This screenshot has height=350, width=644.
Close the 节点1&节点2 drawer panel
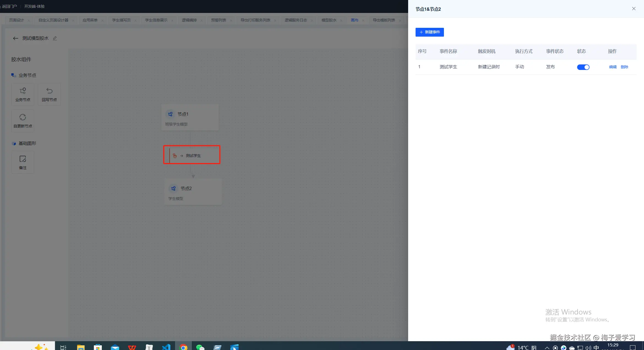pyautogui.click(x=634, y=9)
